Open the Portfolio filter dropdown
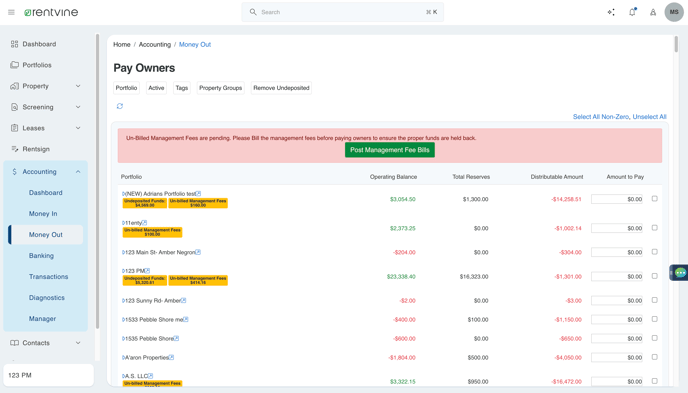 126,88
